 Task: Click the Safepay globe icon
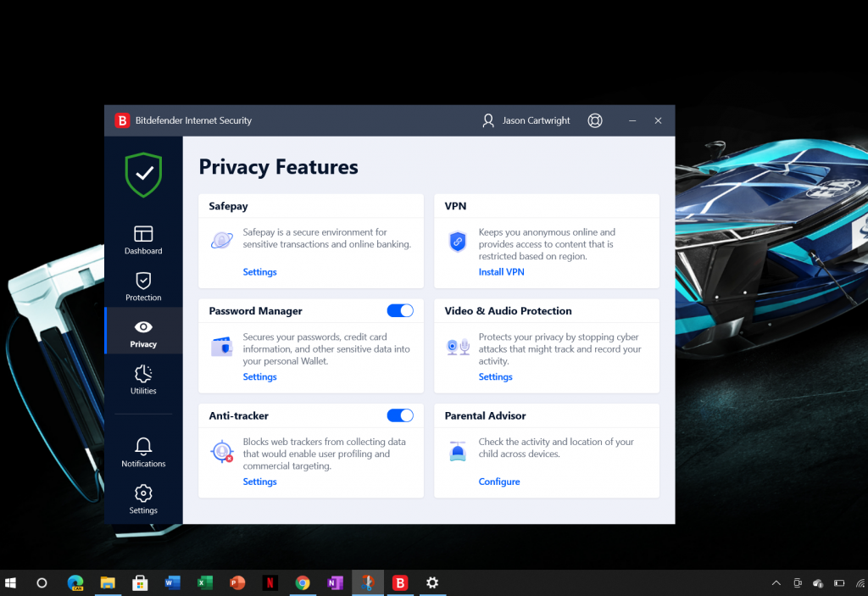tap(221, 240)
